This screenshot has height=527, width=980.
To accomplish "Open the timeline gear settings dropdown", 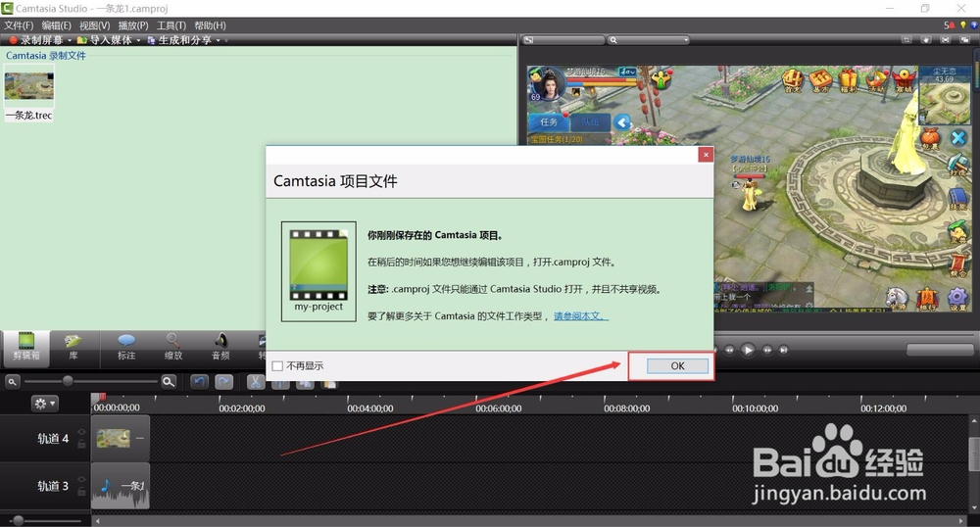I will 44,404.
